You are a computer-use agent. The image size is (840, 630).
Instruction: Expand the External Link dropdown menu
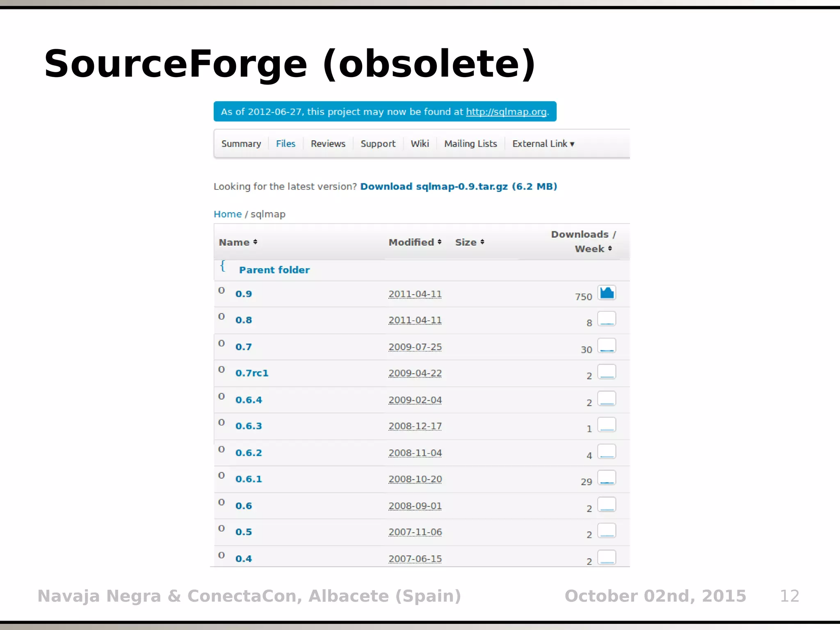543,144
